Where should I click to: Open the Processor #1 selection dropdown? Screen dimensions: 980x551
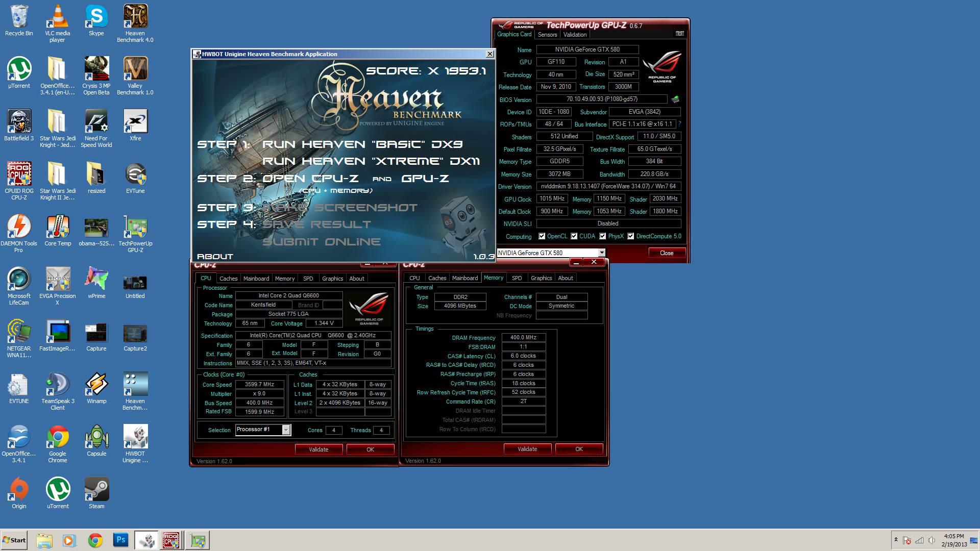[x=286, y=430]
